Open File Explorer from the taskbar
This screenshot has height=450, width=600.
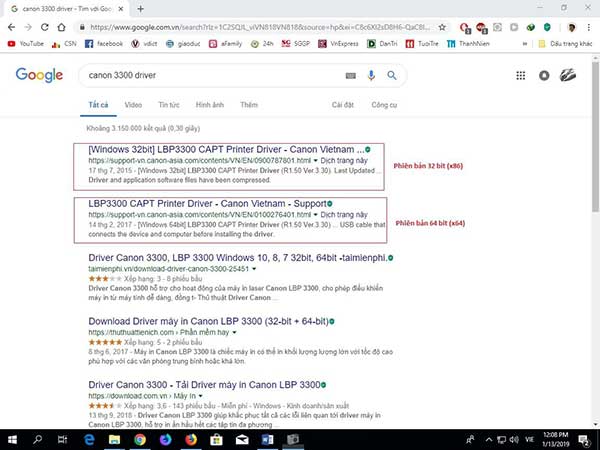(x=114, y=440)
